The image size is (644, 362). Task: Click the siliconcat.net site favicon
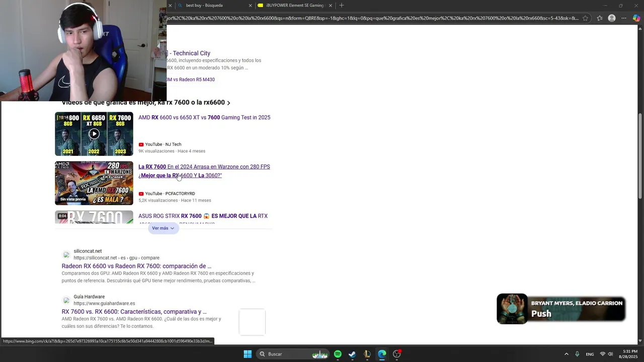tap(66, 254)
